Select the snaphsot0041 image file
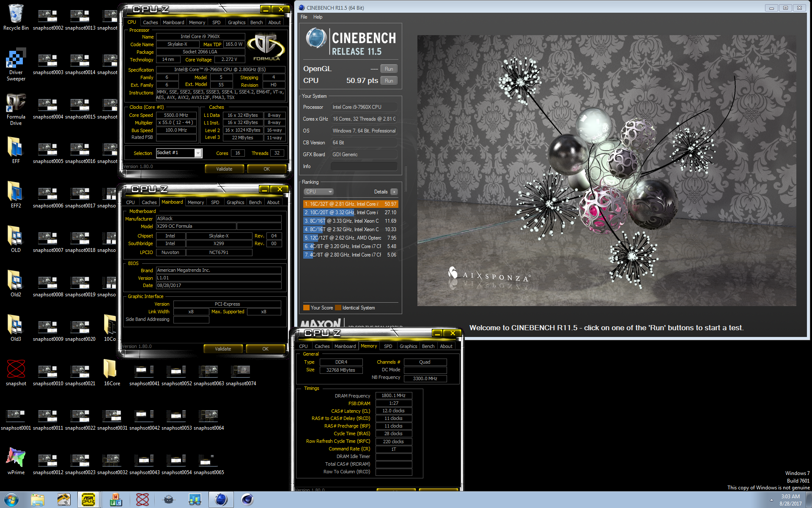This screenshot has width=812, height=508. 144,375
